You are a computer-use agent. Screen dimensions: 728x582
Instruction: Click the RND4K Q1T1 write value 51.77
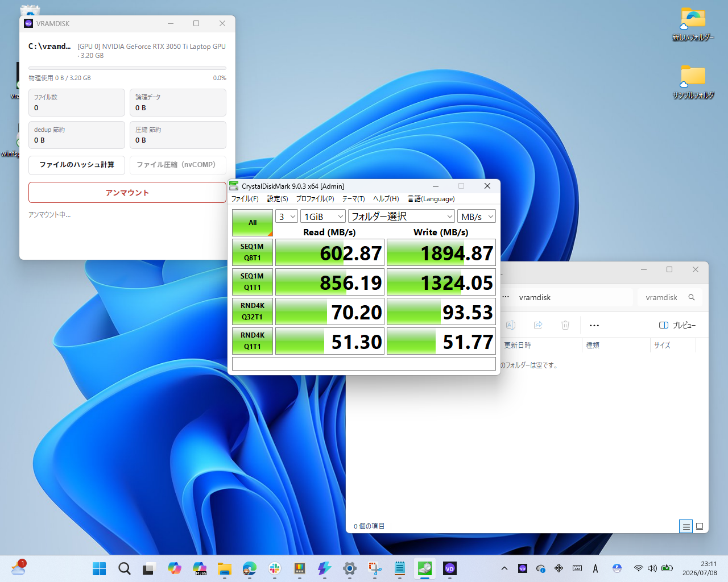tap(441, 341)
